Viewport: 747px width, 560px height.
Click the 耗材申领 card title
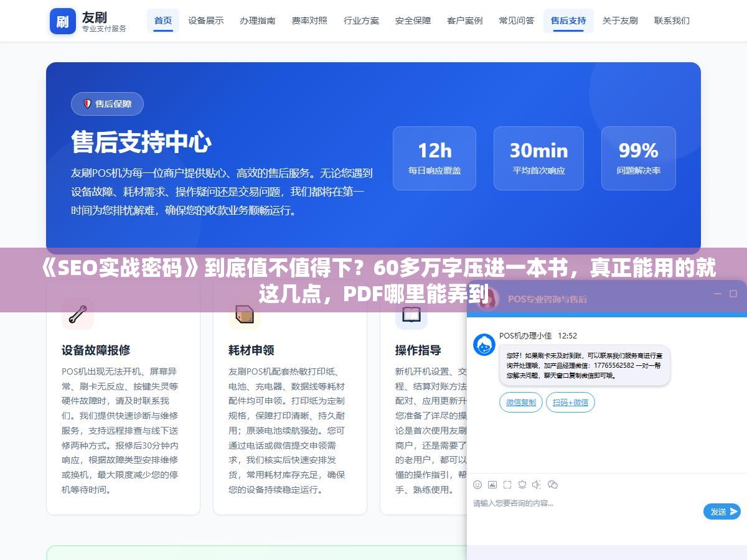pyautogui.click(x=251, y=350)
